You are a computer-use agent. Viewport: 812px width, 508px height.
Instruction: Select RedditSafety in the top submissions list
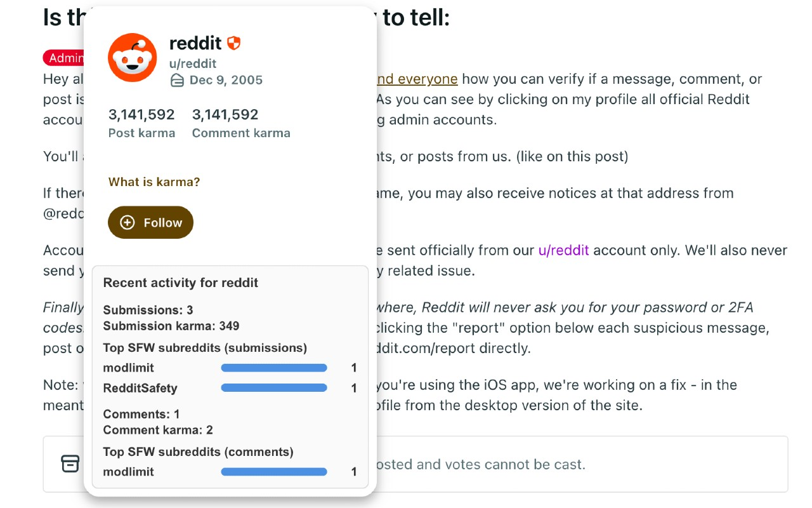pos(140,388)
